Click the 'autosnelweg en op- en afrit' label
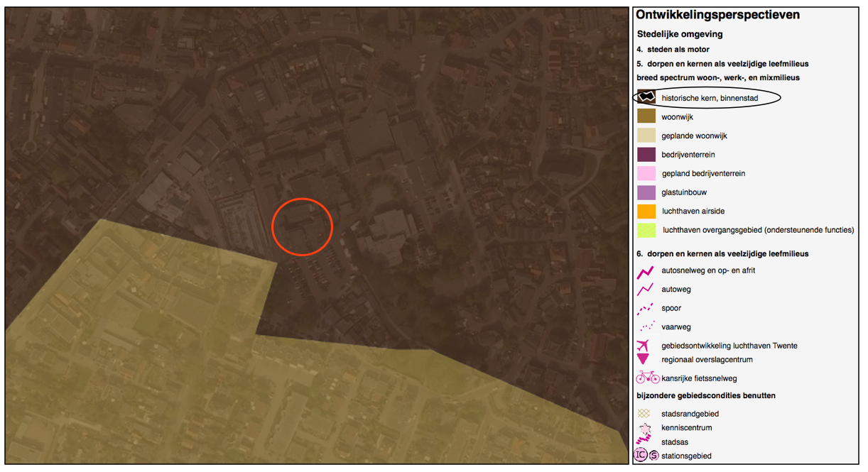This screenshot has width=868, height=472. coord(709,271)
